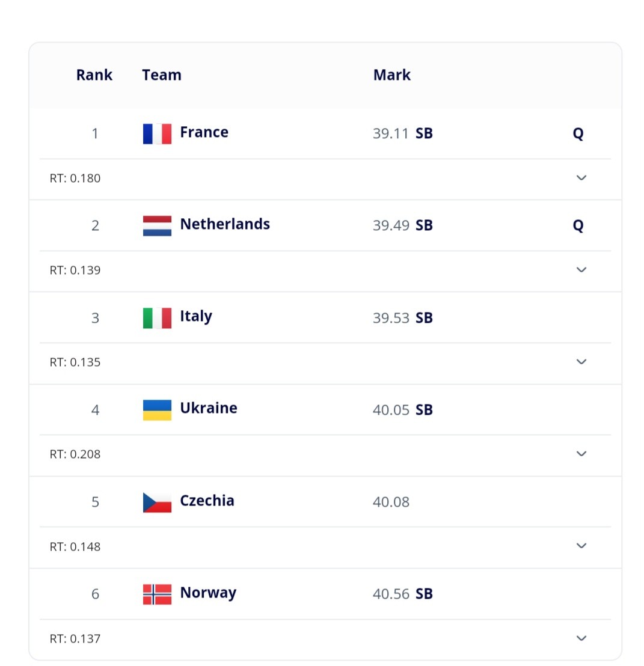Click the Mark column header
The height and width of the screenshot is (666, 644).
click(x=391, y=75)
